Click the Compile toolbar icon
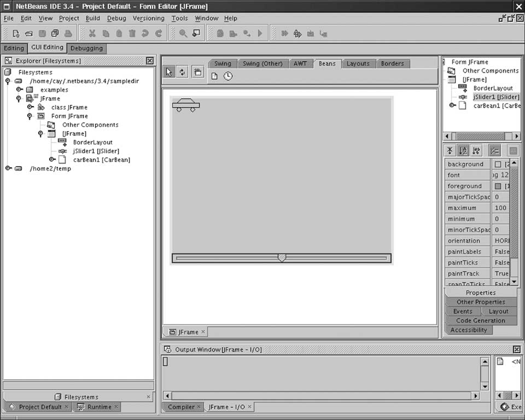Image resolution: width=525 pixels, height=420 pixels. pyautogui.click(x=220, y=33)
